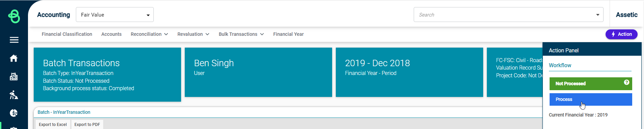Screen dimensions: 644x129
Task: Expand the Bulk Transactions menu
Action: [x=241, y=34]
